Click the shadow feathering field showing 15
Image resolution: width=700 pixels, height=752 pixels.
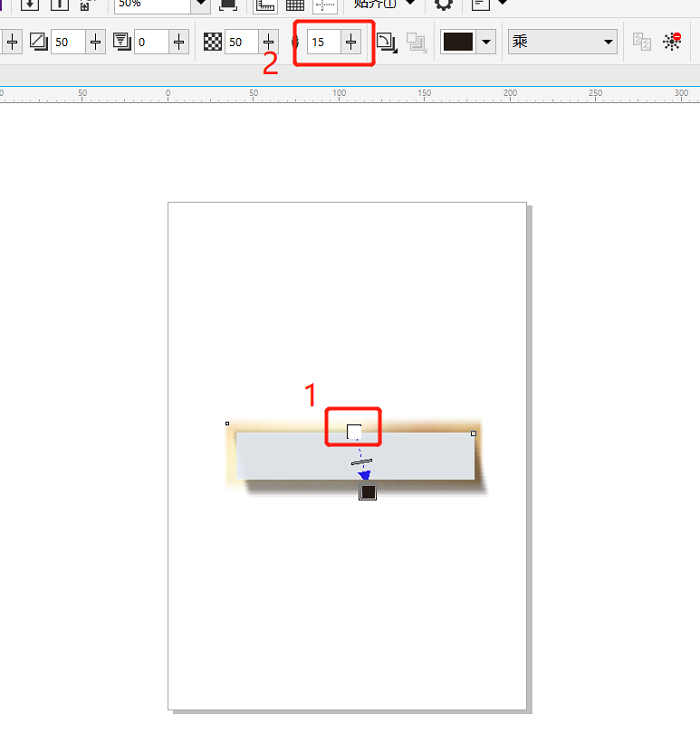point(324,42)
